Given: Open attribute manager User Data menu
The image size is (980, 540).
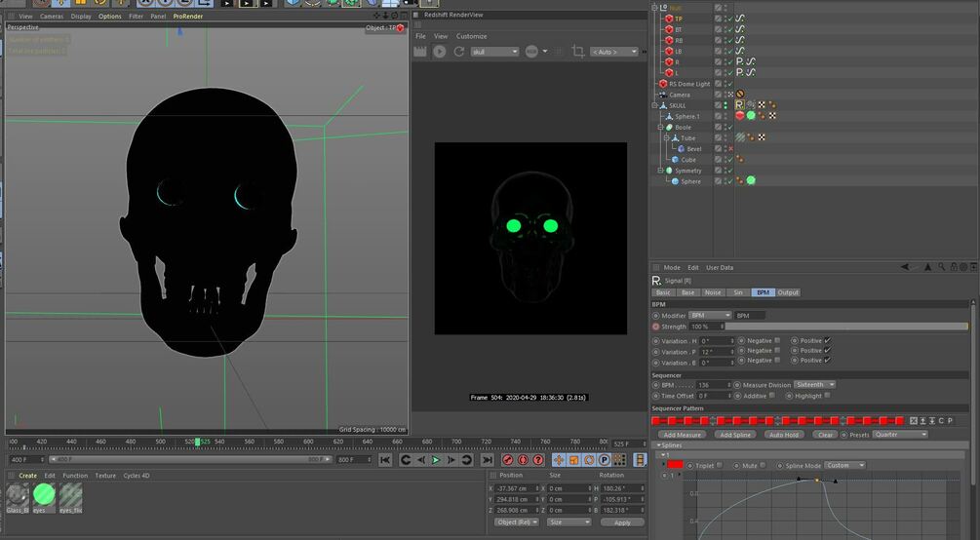Looking at the screenshot, I should (x=720, y=267).
